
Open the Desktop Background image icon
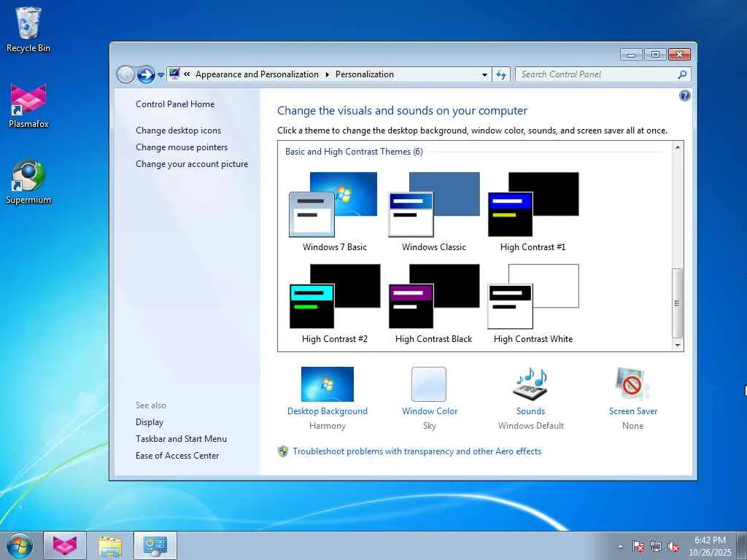(x=328, y=384)
